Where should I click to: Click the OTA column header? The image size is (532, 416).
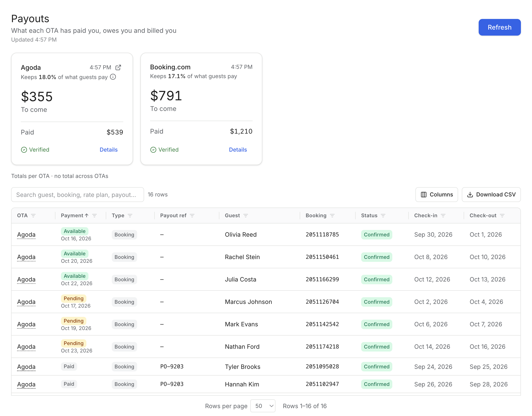click(22, 216)
